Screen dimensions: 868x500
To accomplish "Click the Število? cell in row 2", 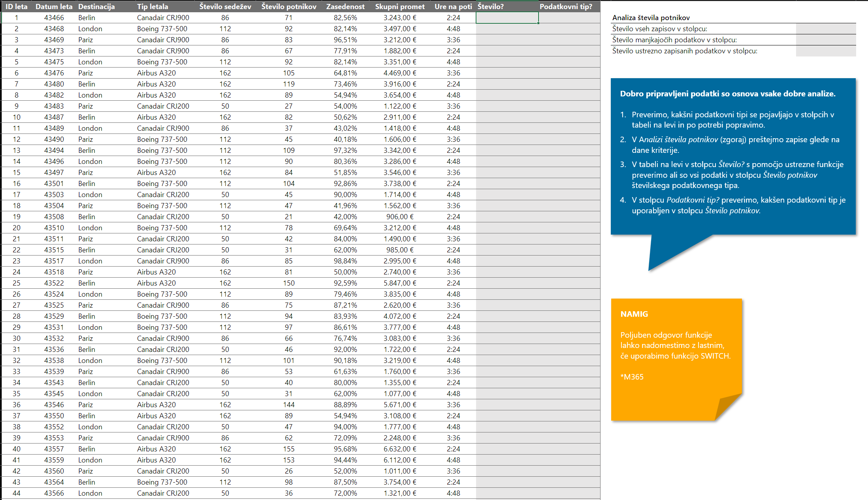I will pos(507,29).
